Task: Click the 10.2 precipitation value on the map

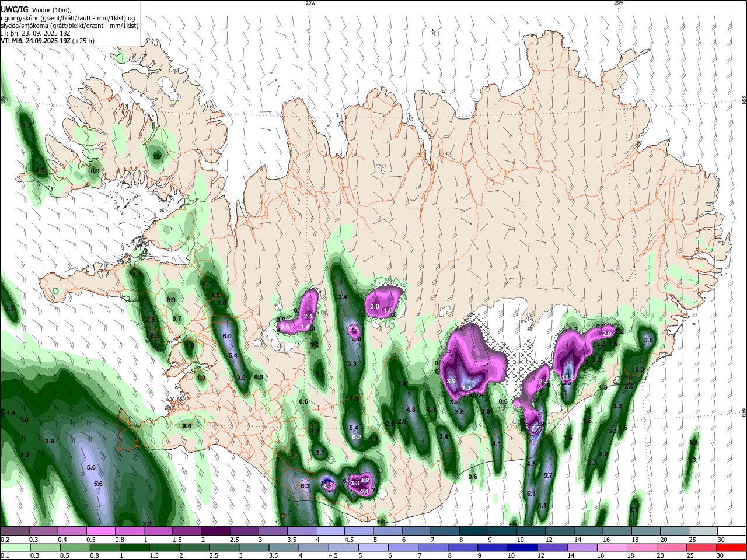Action: 568,377
